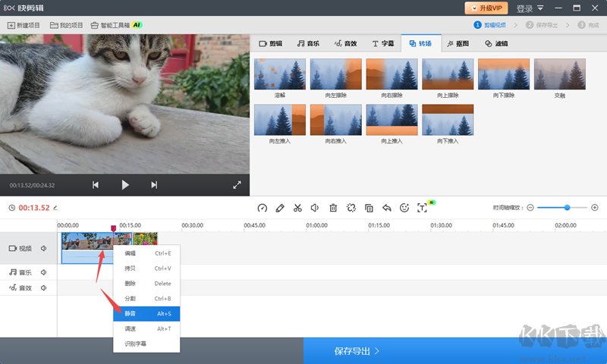Click the AI subtitle recognition icon
Screen dimensions: 607x364
[x=423, y=208]
